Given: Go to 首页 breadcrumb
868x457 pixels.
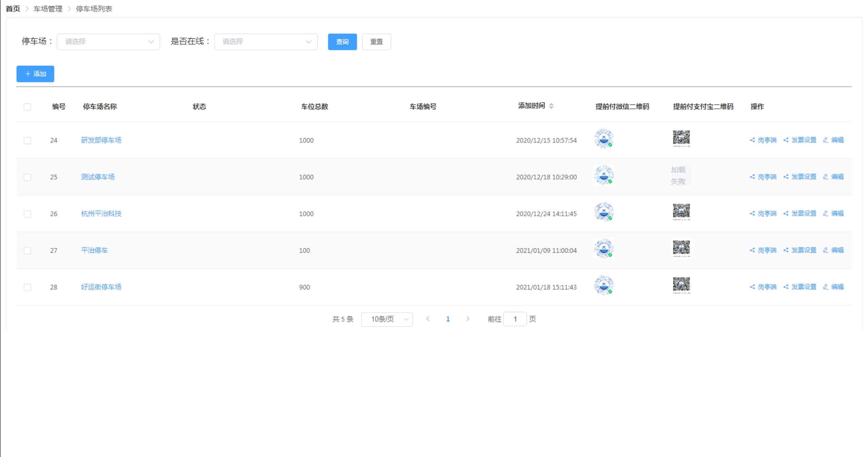Looking at the screenshot, I should coord(13,9).
